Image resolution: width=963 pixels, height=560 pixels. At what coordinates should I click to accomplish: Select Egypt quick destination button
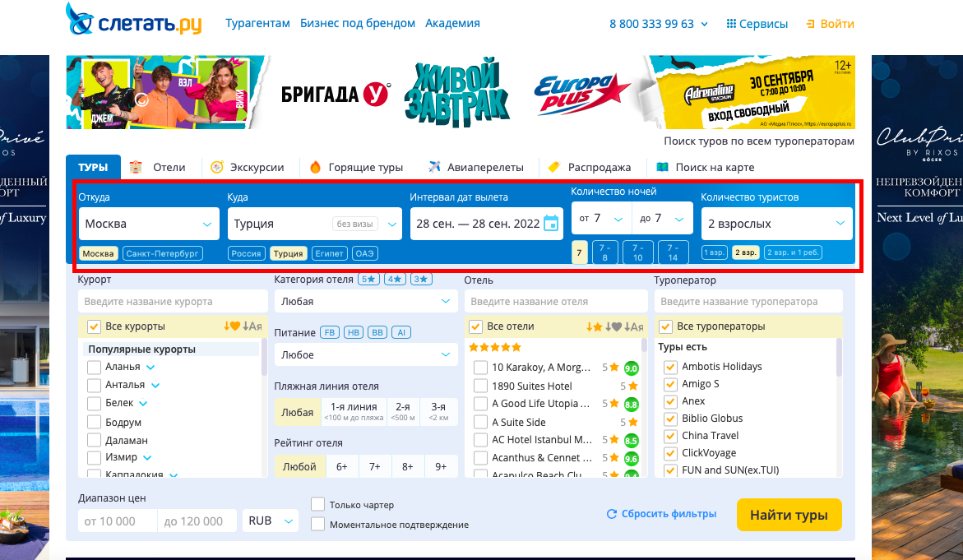click(x=330, y=253)
